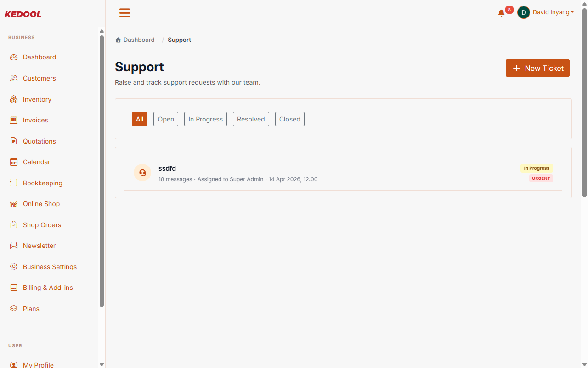The image size is (588, 368).
Task: Open Customers in the sidebar
Action: (x=40, y=78)
